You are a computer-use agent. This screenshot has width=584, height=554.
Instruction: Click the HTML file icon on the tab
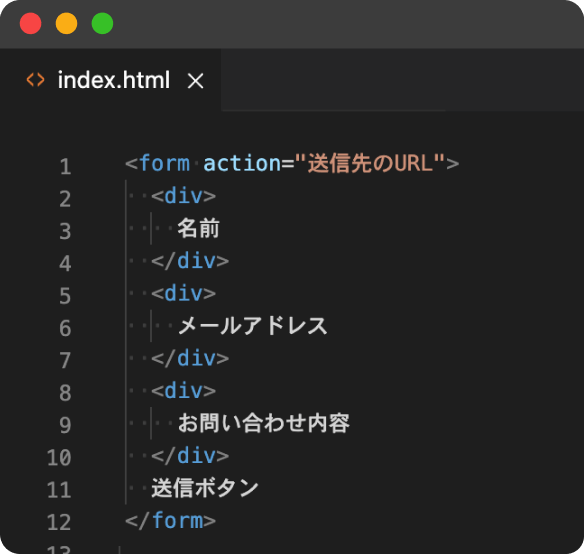tap(35, 80)
